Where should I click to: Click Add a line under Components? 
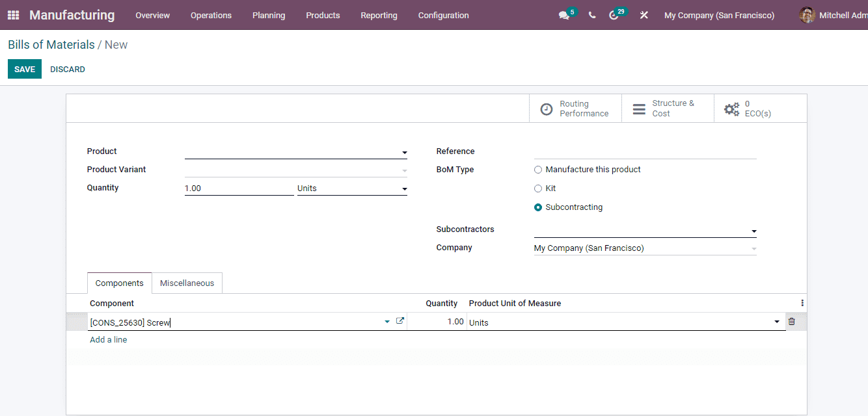[108, 339]
